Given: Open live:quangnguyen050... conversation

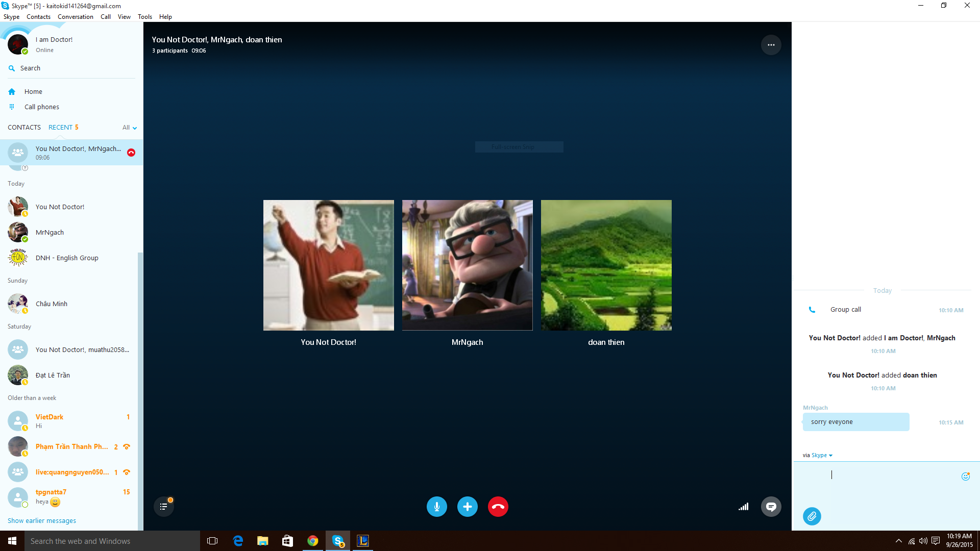Looking at the screenshot, I should (x=71, y=472).
